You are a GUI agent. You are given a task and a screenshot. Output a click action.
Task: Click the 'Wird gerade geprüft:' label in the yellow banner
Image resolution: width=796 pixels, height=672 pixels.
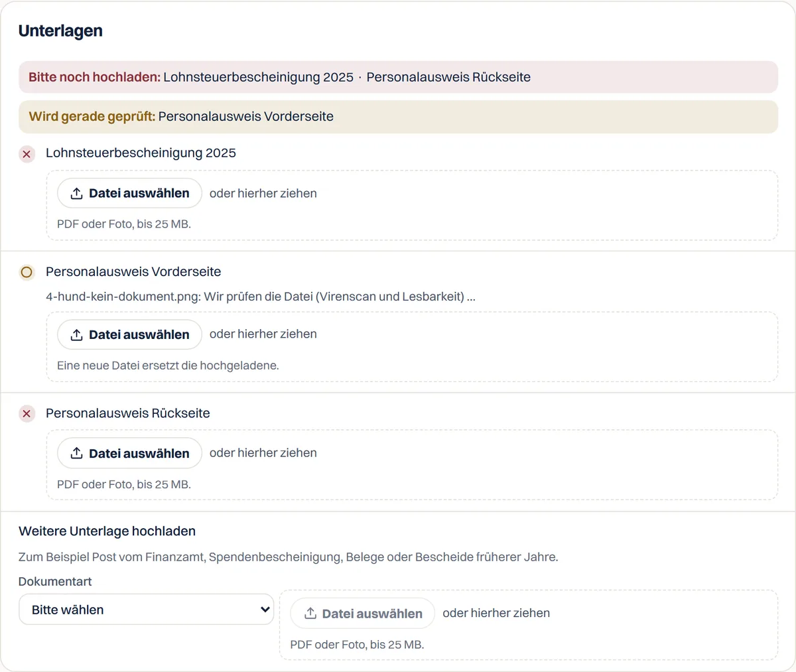pos(92,117)
